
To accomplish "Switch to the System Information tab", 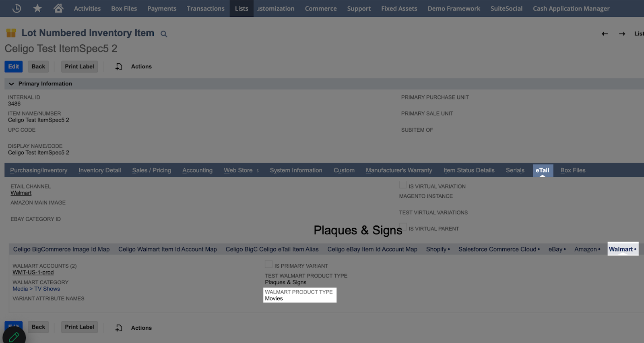I will click(x=296, y=170).
